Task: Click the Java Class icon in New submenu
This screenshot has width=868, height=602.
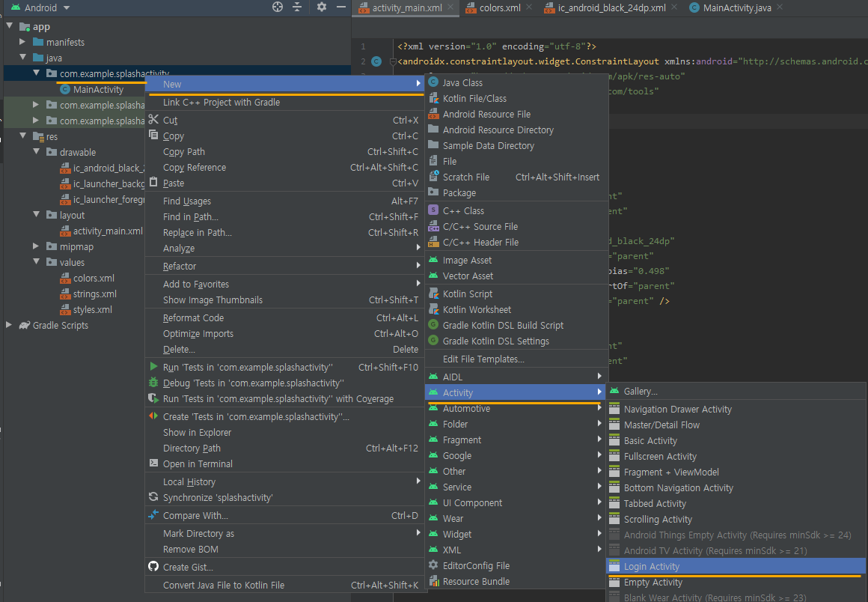Action: 433,82
